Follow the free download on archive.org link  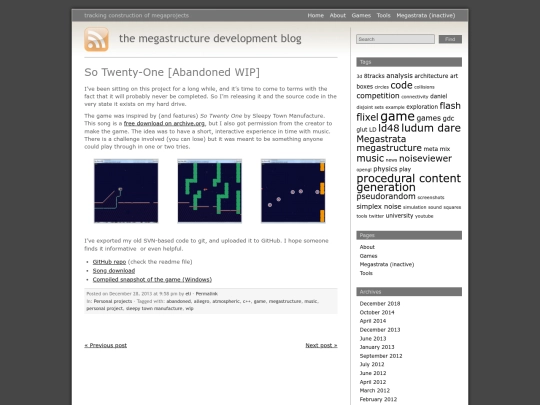(164, 123)
